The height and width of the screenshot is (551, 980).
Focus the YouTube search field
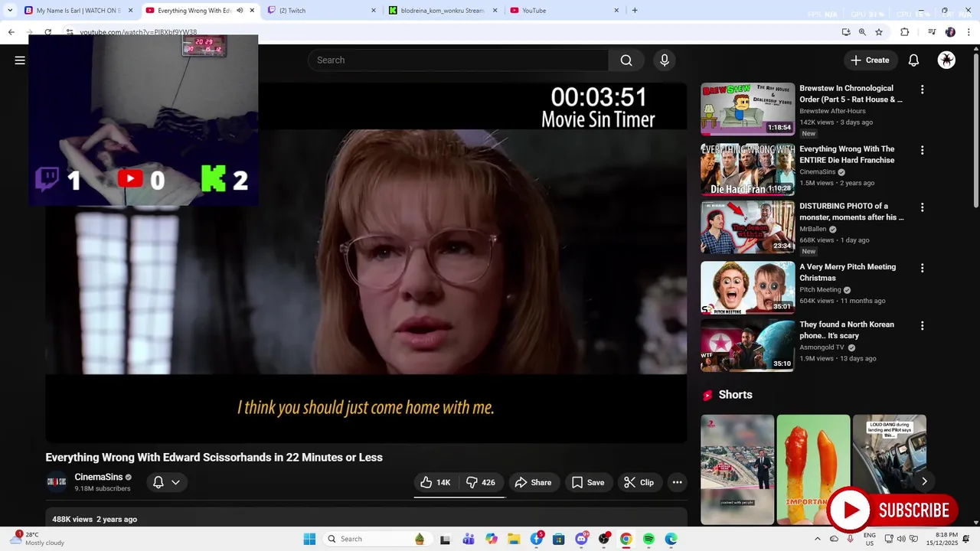pyautogui.click(x=458, y=60)
